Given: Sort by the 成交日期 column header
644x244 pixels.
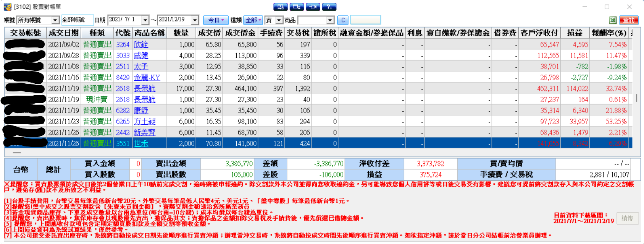Looking at the screenshot, I should 63,33.
